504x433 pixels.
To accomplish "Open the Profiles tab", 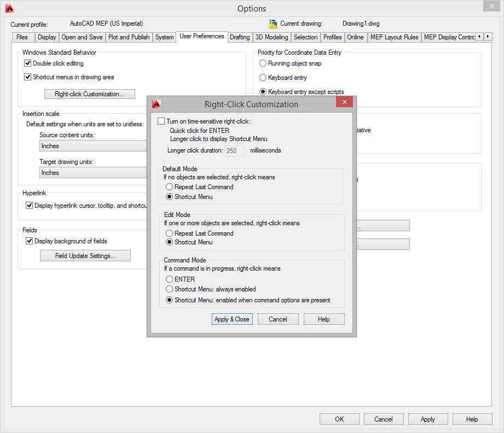I will 332,37.
